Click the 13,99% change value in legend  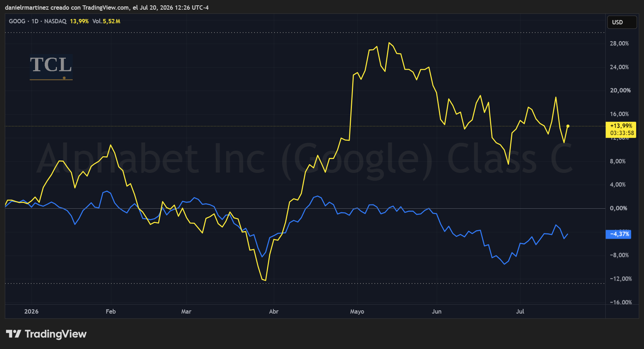(79, 21)
